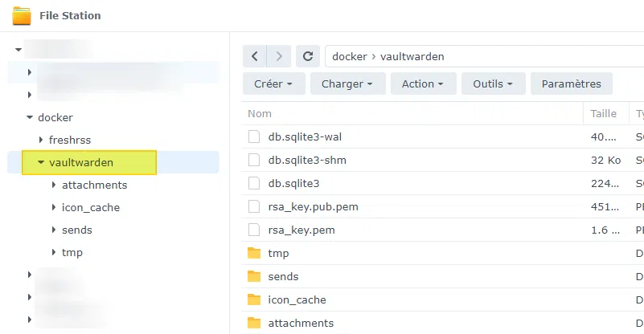The height and width of the screenshot is (334, 644).
Task: Open the Outils dropdown menu
Action: tap(494, 83)
